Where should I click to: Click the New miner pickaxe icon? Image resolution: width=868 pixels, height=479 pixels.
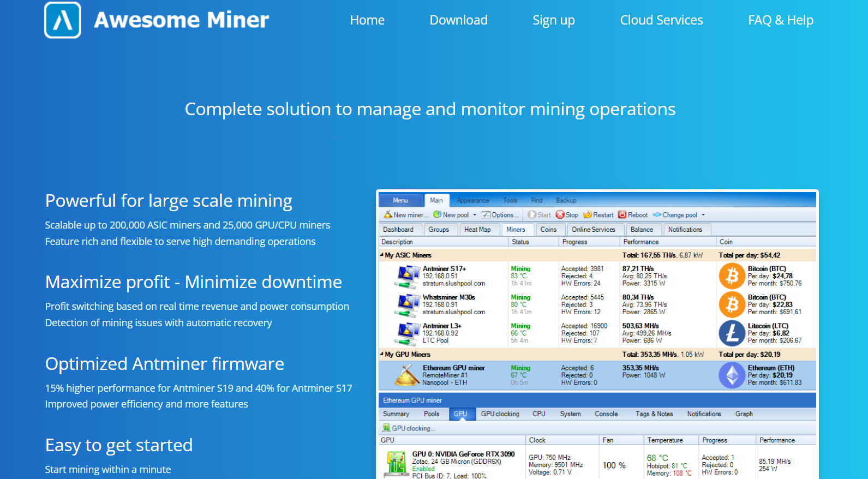tap(388, 215)
